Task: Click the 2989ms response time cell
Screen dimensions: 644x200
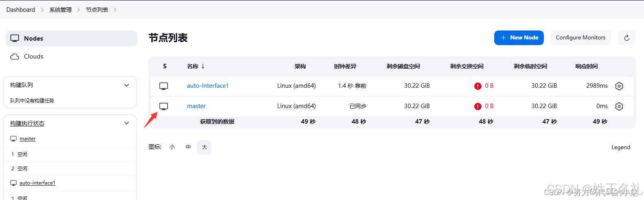Action: pyautogui.click(x=597, y=86)
